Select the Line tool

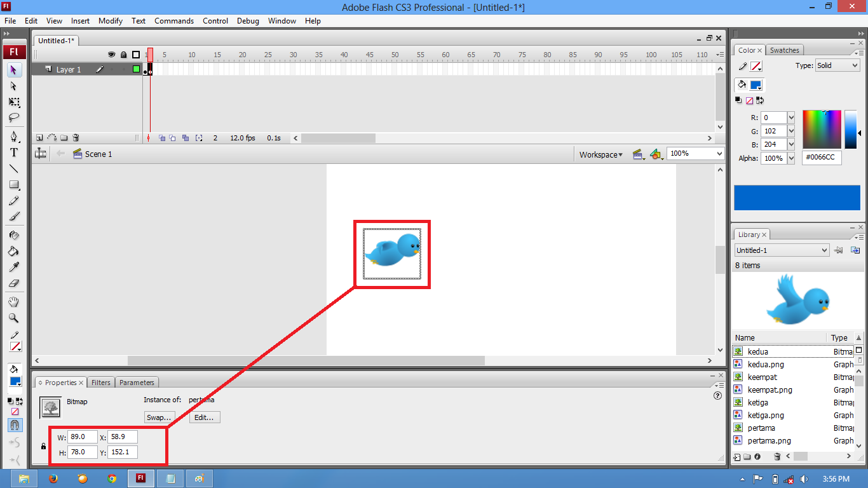point(14,168)
